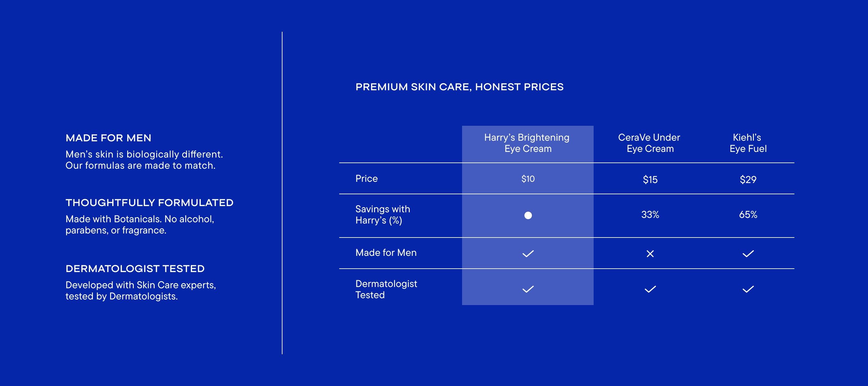Select Kiehl's Eye Fuel column header
868x386 pixels.
pos(748,143)
